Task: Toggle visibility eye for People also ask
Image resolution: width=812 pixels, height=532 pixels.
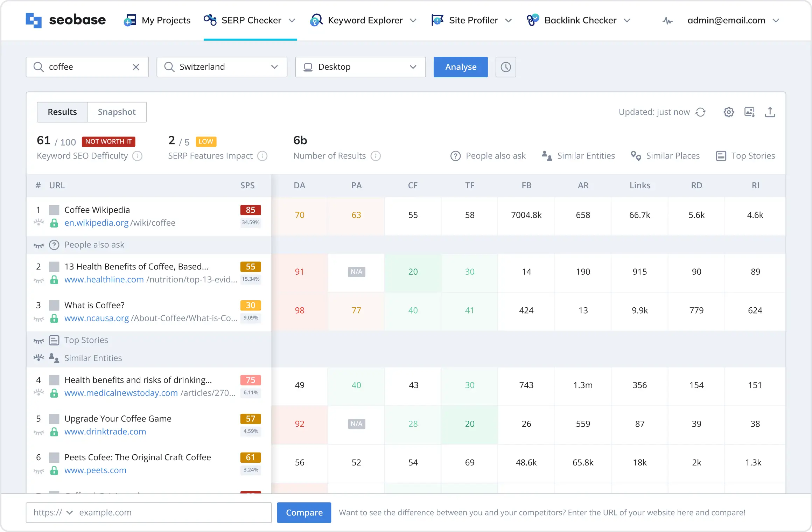Action: coord(38,246)
